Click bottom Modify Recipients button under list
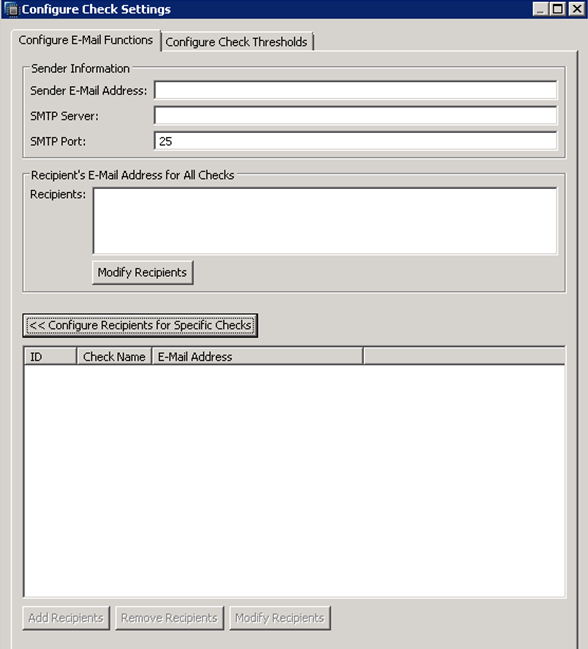 tap(280, 618)
